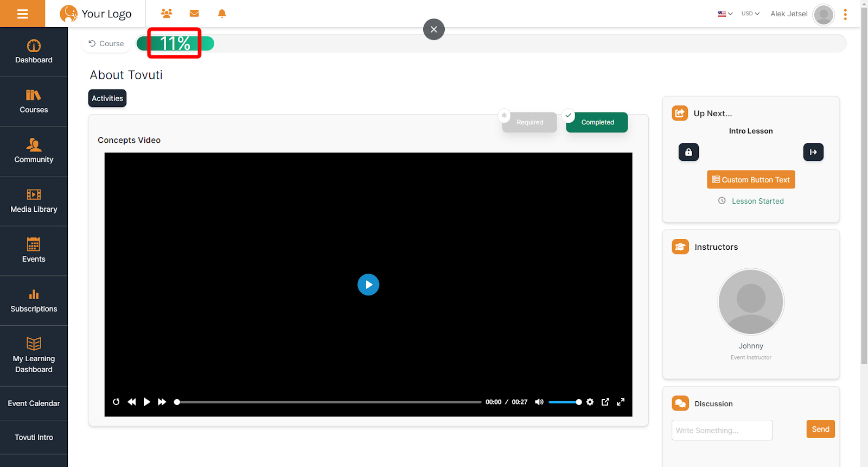Click the Custom Button Text button
This screenshot has height=467, width=868.
[x=751, y=180]
